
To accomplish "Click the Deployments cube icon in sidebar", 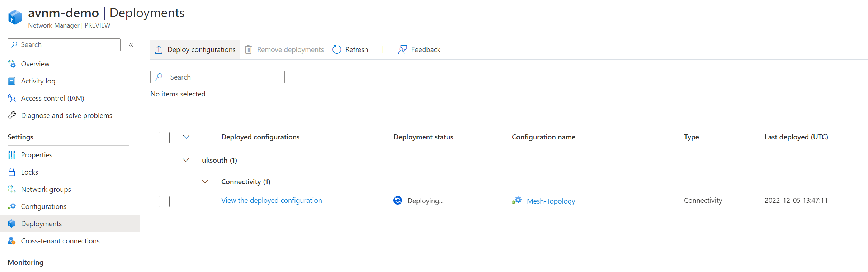I will coord(11,224).
